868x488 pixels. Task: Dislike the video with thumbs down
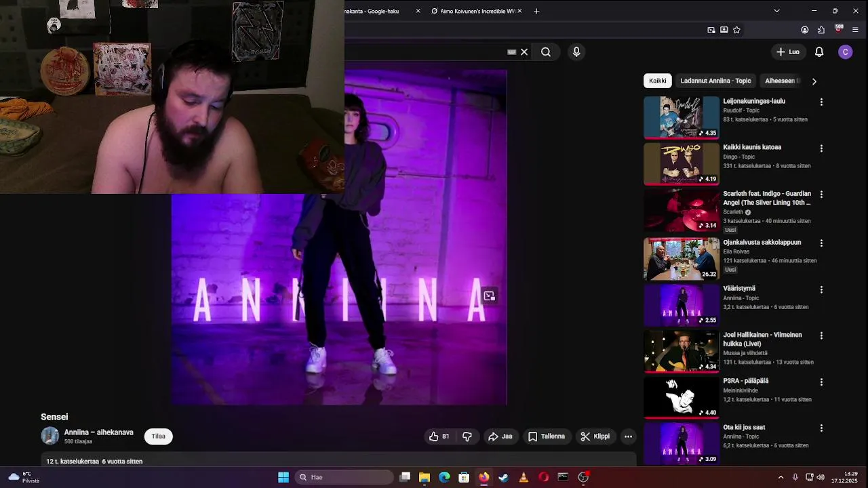[467, 436]
